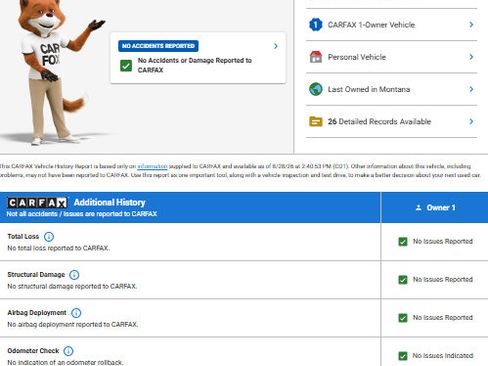This screenshot has height=366, width=488.
Task: Expand the 26 Detailed Records chevron
Action: click(471, 121)
